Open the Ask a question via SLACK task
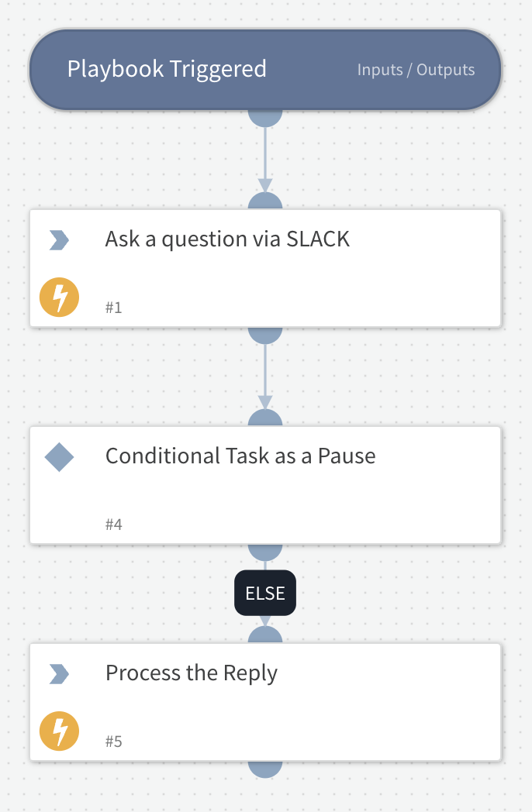532x812 pixels. (x=227, y=239)
